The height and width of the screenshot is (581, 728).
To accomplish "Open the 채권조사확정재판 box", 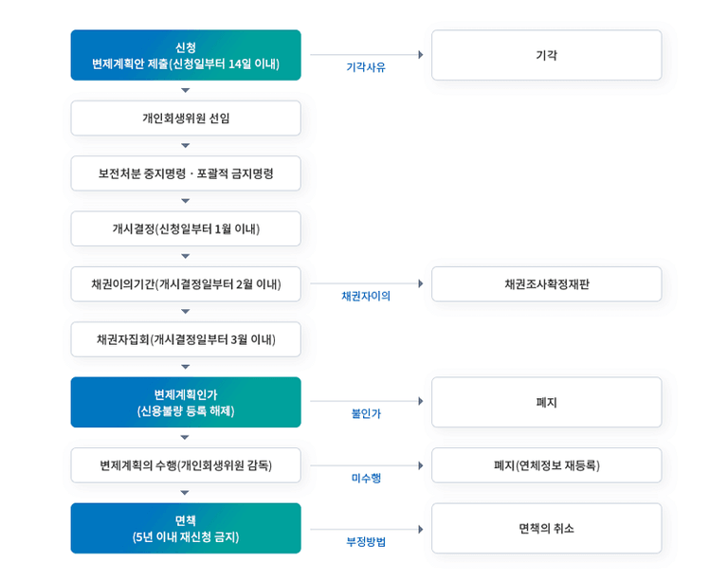I will point(546,284).
